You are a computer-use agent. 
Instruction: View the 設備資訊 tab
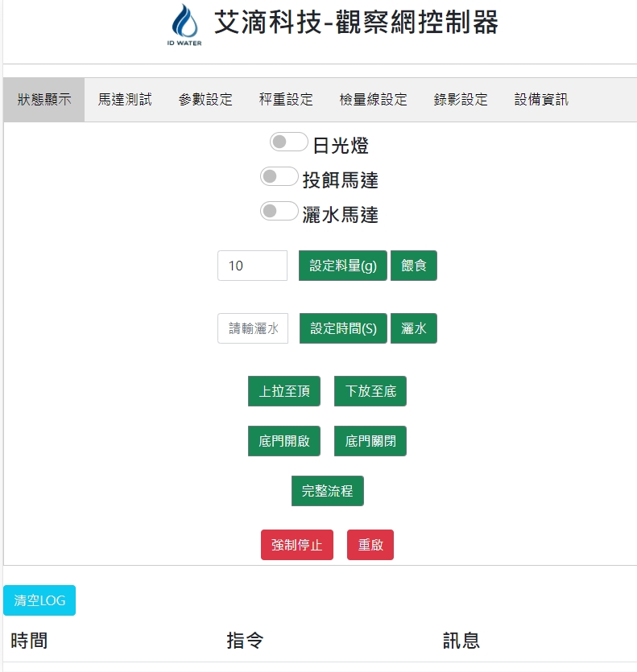tap(541, 100)
